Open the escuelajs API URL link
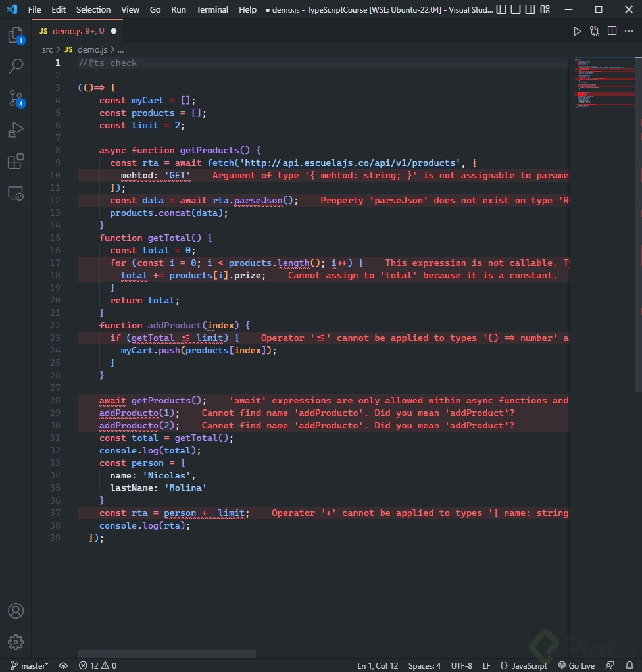The height and width of the screenshot is (672, 642). coord(349,163)
